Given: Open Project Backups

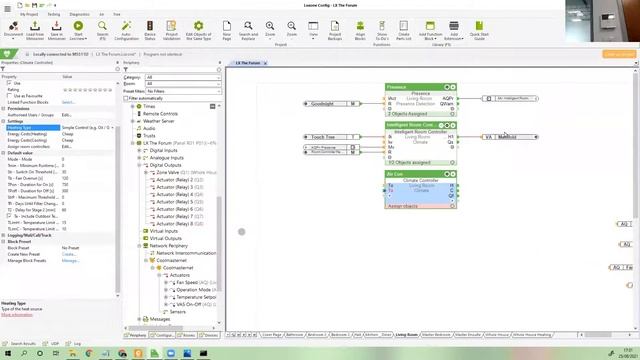Looking at the screenshot, I should [335, 30].
